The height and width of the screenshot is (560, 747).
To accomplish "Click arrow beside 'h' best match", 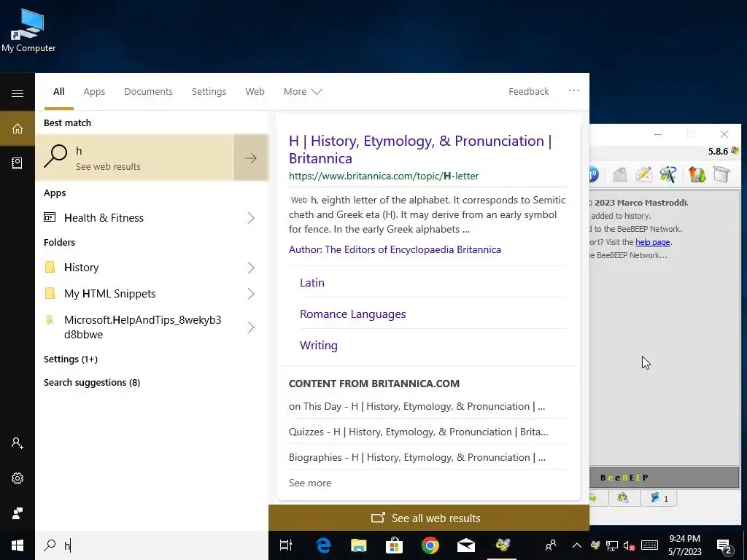I will (x=251, y=157).
